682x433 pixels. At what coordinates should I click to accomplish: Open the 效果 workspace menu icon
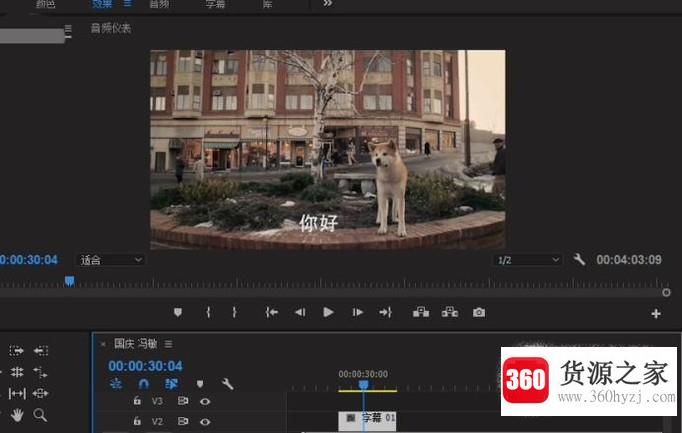tap(127, 3)
